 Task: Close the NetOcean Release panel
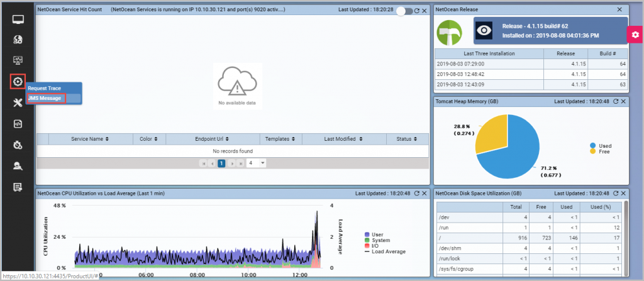tap(619, 9)
